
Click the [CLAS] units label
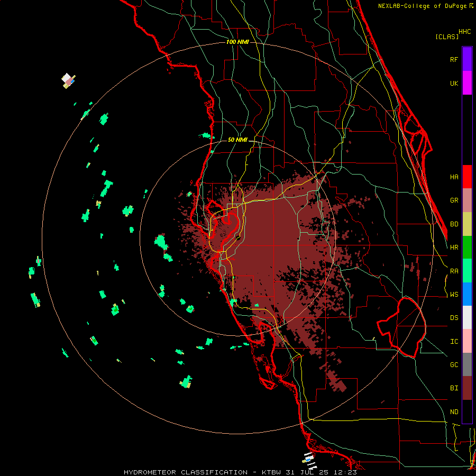coord(447,36)
